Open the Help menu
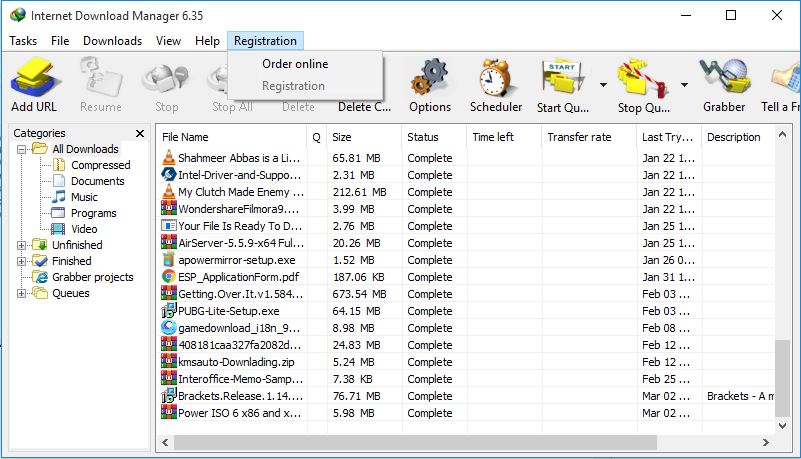 207,41
